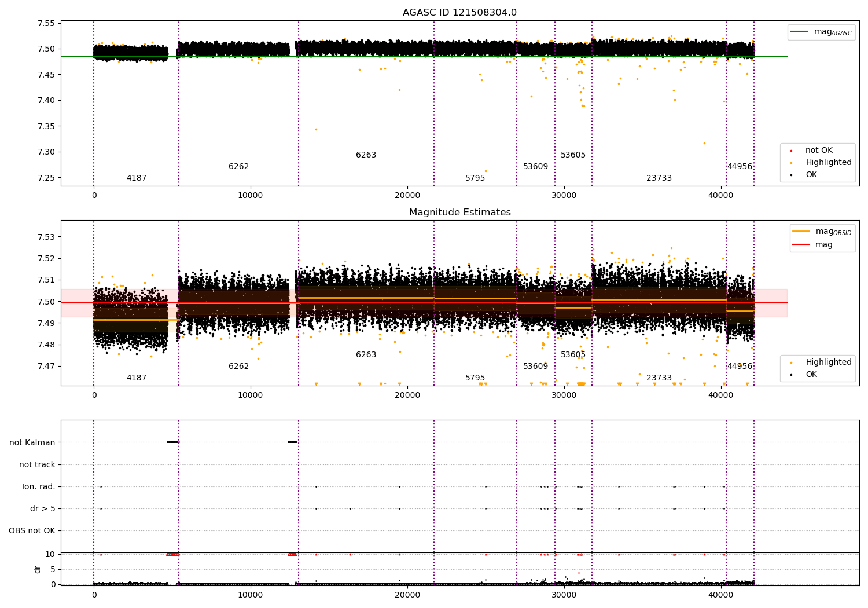
Task: Click x-axis tick 20000 under top plot
Action: (407, 195)
